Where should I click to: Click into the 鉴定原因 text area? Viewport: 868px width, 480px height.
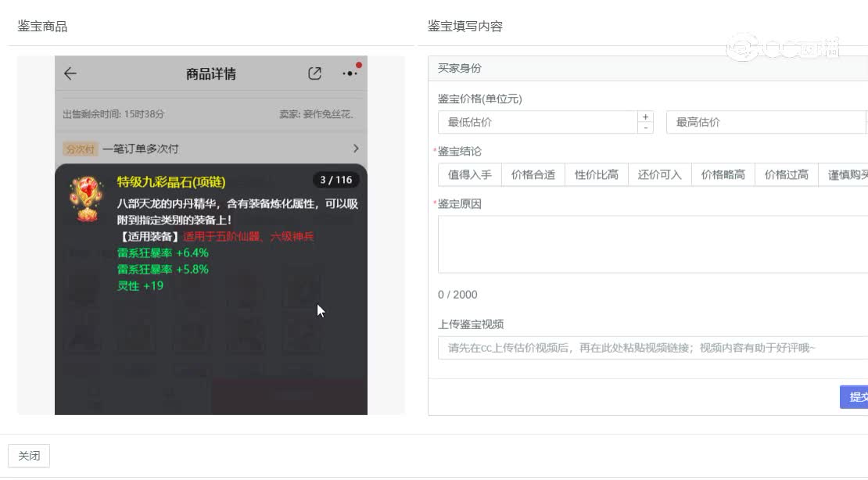click(653, 244)
